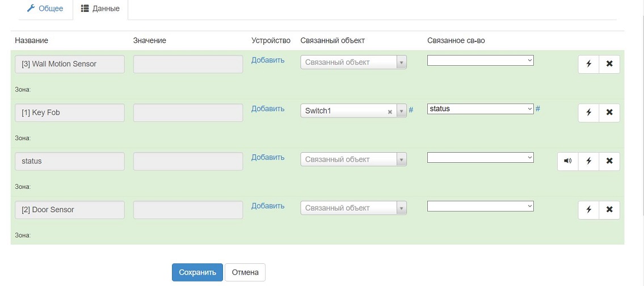Open linked property dropdown for Door Sensor
Screen dimensions: 644x286
click(480, 206)
